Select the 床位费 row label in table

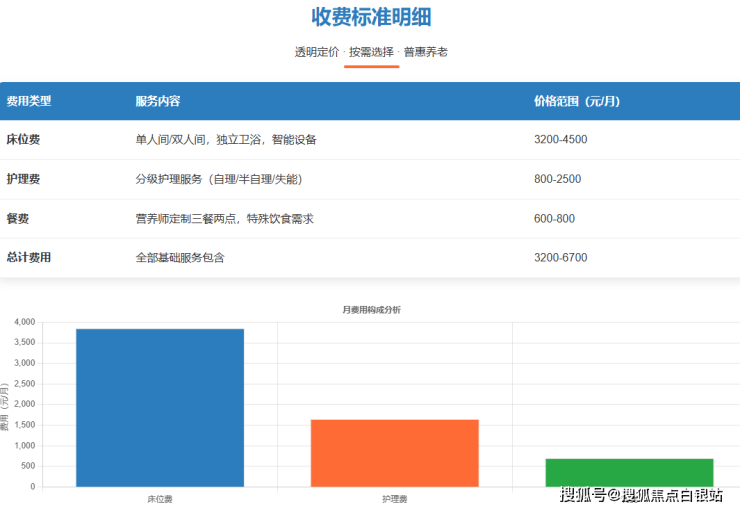(23, 140)
